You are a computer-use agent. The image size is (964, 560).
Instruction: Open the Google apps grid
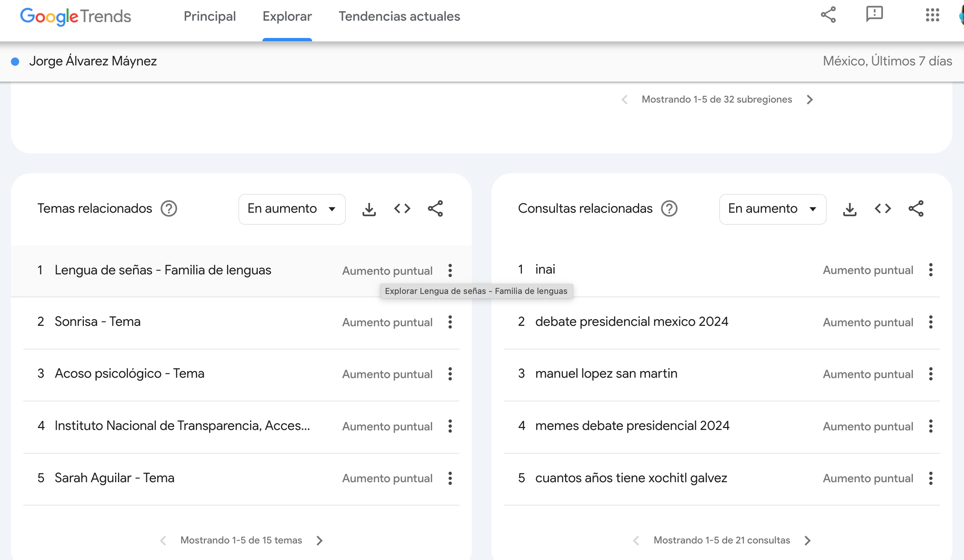[x=932, y=15]
